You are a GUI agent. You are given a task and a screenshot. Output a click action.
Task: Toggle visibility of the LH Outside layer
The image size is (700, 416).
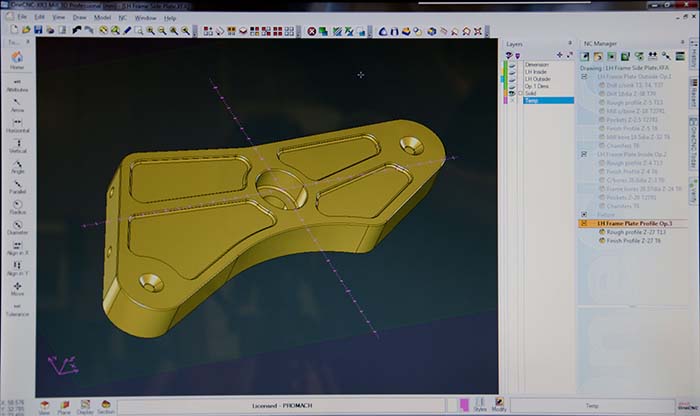tap(510, 79)
